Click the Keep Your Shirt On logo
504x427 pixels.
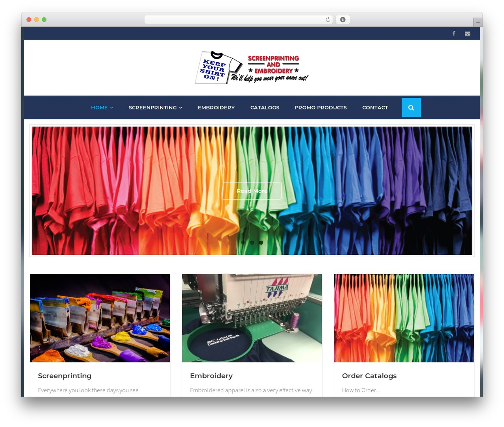pyautogui.click(x=252, y=67)
